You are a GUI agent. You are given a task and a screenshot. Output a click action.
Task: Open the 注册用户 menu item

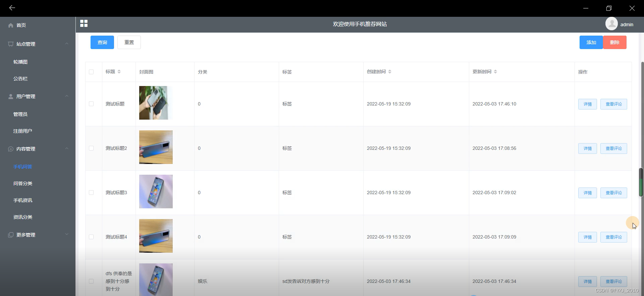[38, 131]
